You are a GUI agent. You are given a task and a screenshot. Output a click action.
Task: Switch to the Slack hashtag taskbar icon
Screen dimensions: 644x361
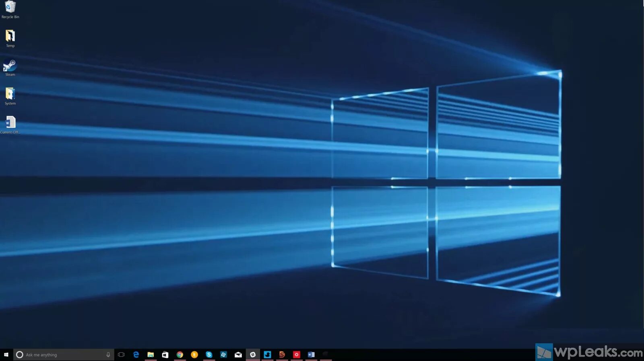tap(253, 355)
